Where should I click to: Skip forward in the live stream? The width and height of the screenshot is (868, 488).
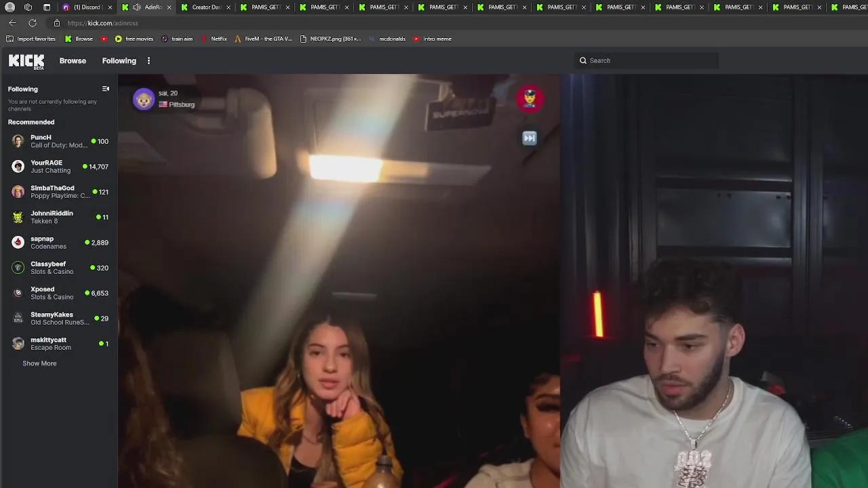(529, 138)
